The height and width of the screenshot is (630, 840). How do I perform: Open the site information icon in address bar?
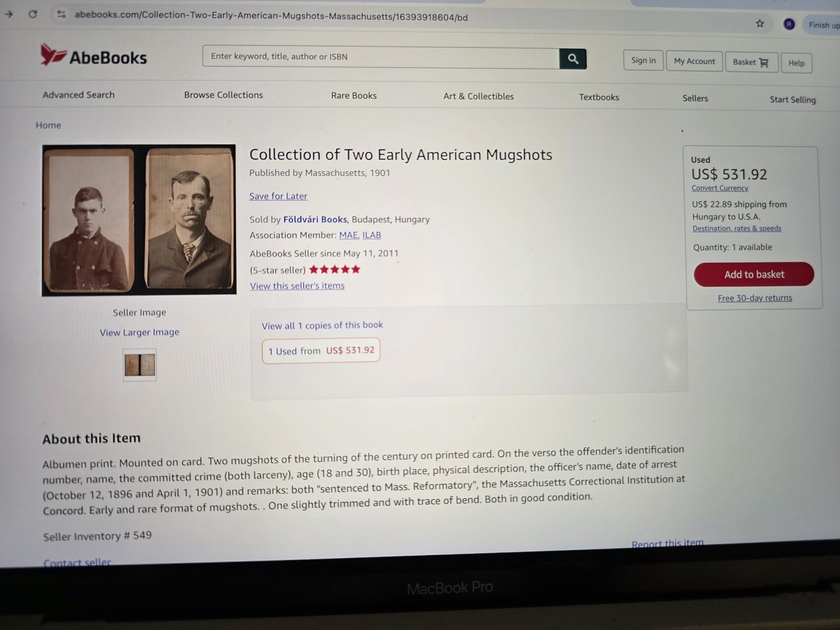tap(61, 15)
